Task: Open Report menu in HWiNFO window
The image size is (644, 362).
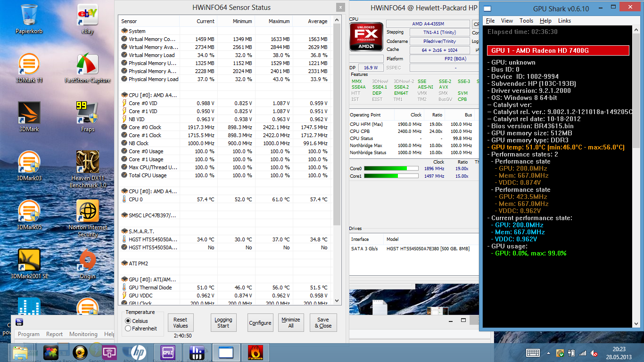Action: 54,334
